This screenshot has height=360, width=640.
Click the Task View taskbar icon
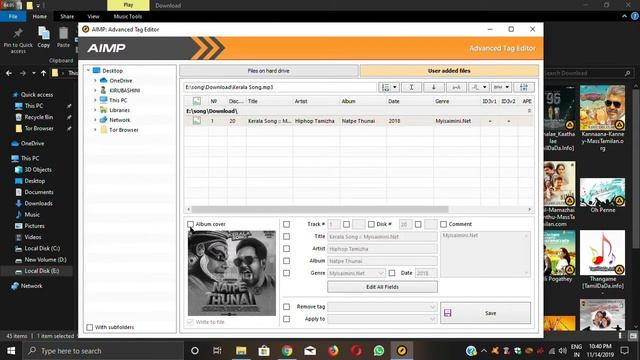point(217,351)
